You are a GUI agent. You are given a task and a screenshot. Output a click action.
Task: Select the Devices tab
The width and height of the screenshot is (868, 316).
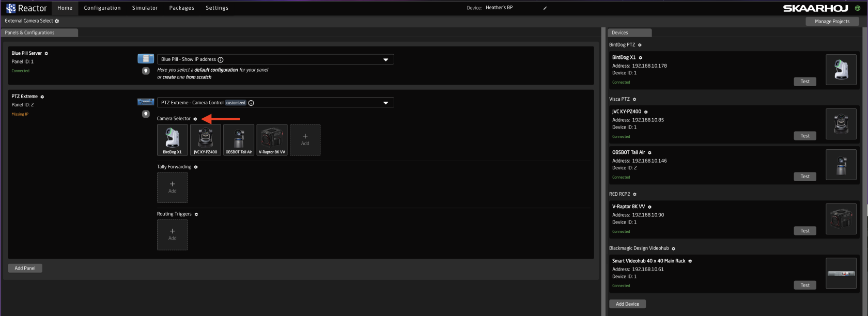[x=630, y=33]
